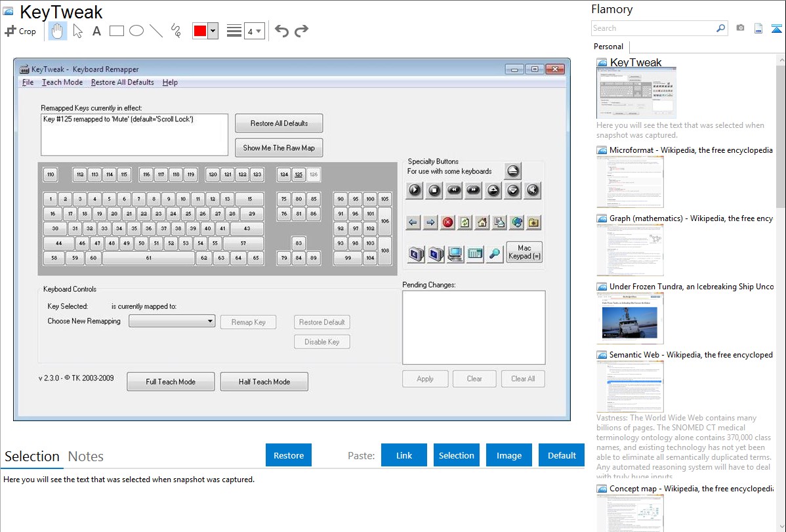Switch to the Notes tab
This screenshot has height=532, width=786.
coord(86,457)
